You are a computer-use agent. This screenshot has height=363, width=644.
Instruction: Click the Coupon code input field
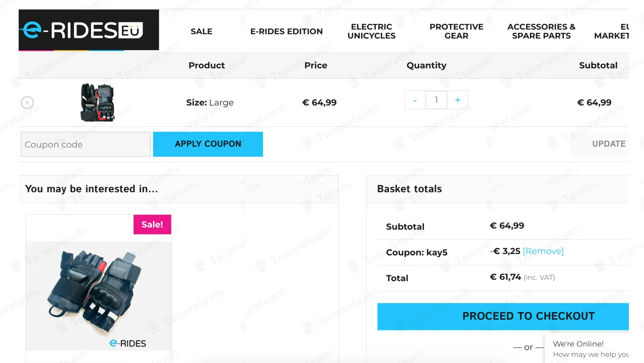86,144
